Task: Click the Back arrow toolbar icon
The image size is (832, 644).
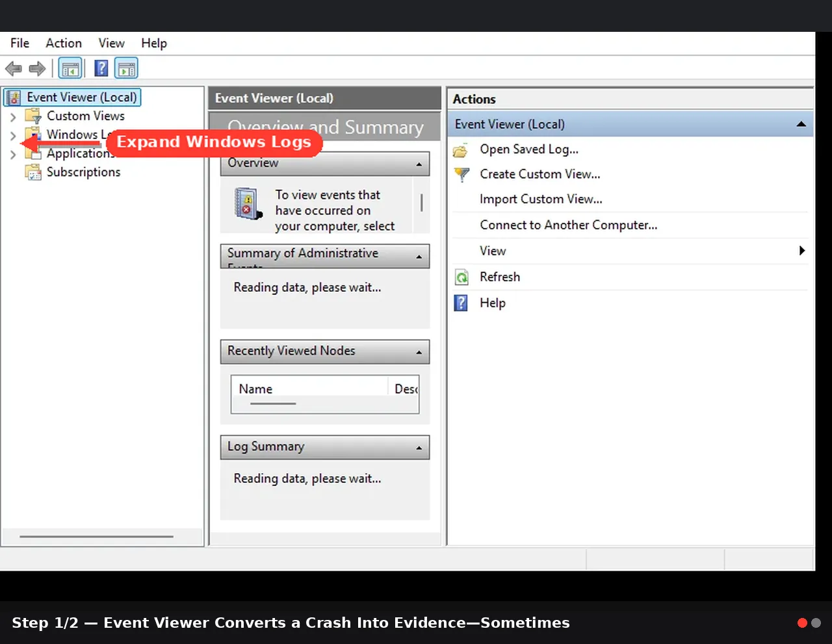Action: 14,68
